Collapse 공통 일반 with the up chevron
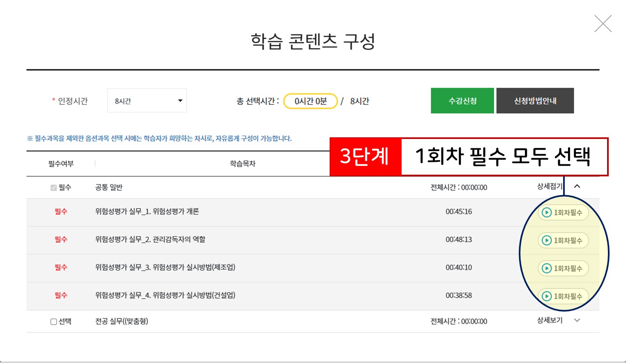626x364 pixels. (577, 186)
